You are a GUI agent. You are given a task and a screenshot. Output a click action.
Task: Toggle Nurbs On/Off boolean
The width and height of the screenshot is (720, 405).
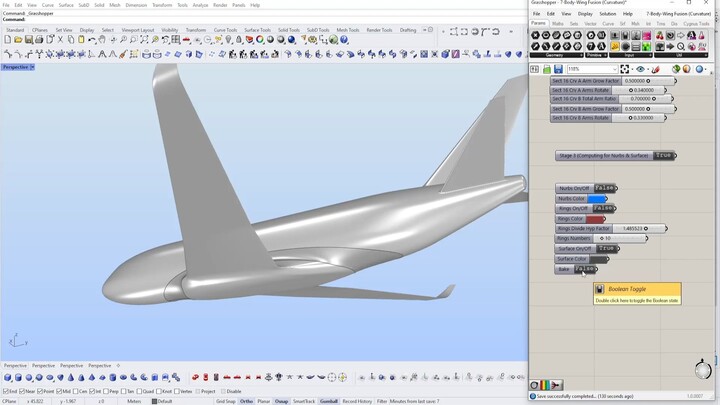point(604,188)
